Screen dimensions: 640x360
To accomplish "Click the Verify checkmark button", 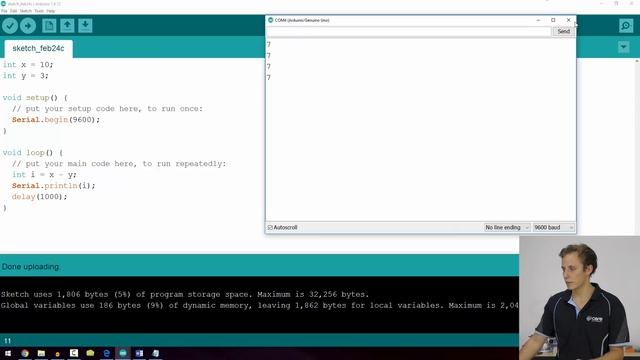I will pos(10,26).
